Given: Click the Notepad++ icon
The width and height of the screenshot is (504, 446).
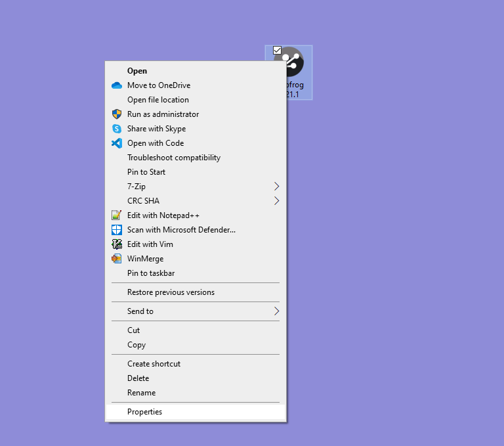Looking at the screenshot, I should [117, 215].
